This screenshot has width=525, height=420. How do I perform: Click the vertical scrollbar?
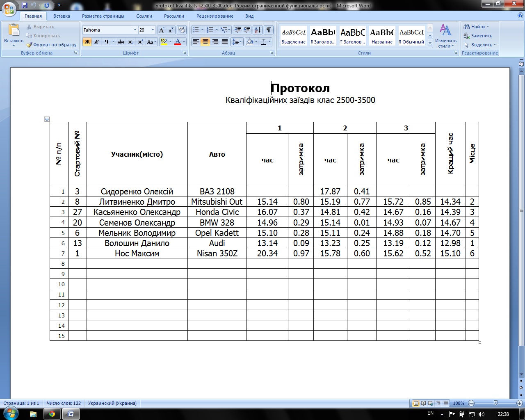(x=521, y=210)
